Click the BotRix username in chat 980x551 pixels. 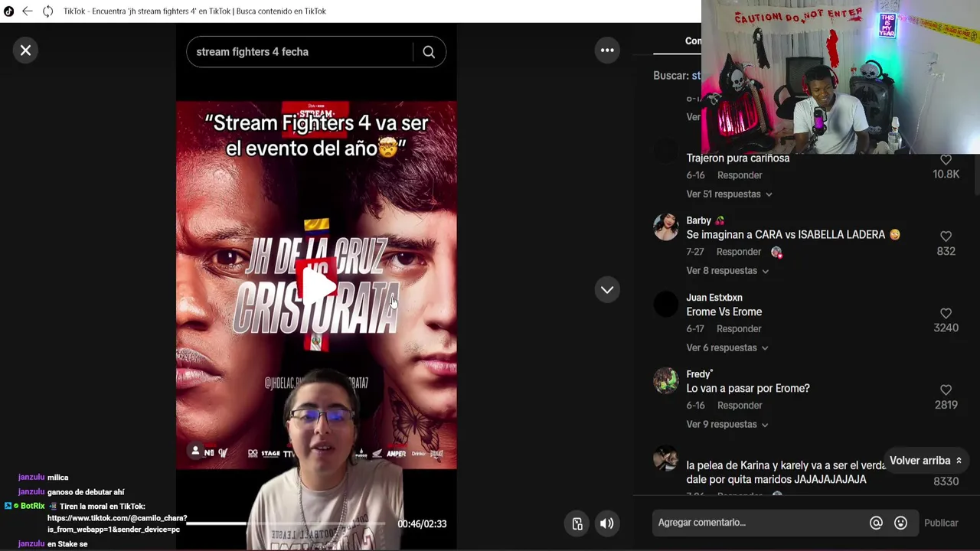33,506
